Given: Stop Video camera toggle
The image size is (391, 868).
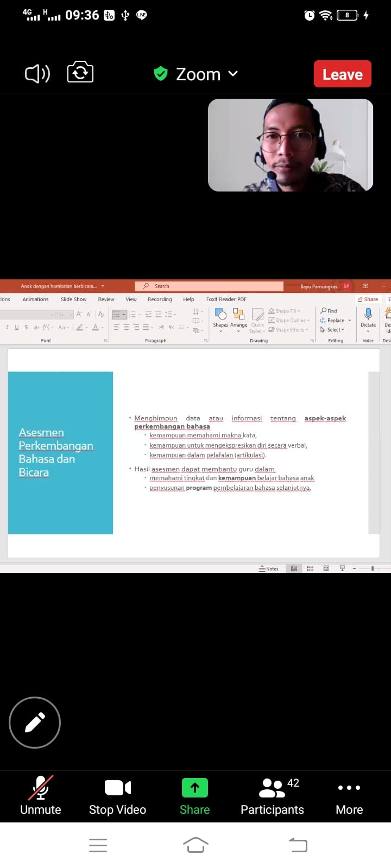Looking at the screenshot, I should tap(118, 795).
